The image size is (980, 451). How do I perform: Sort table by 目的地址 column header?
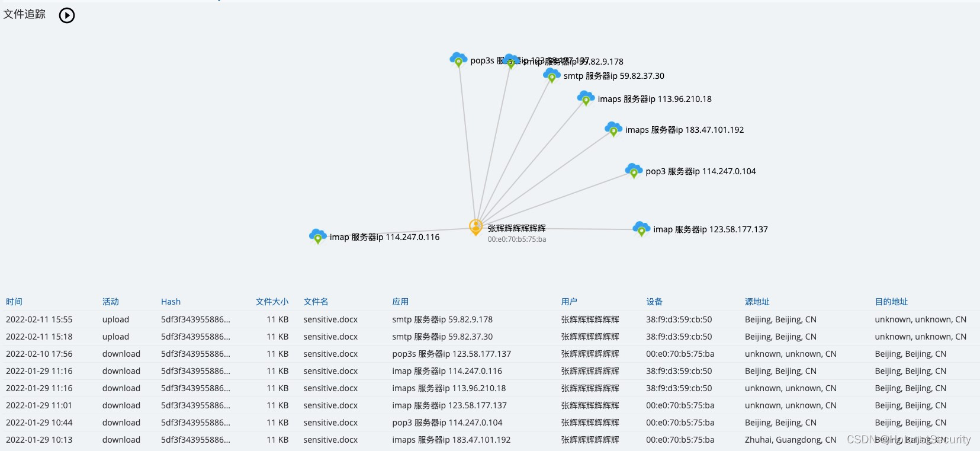[x=891, y=302]
